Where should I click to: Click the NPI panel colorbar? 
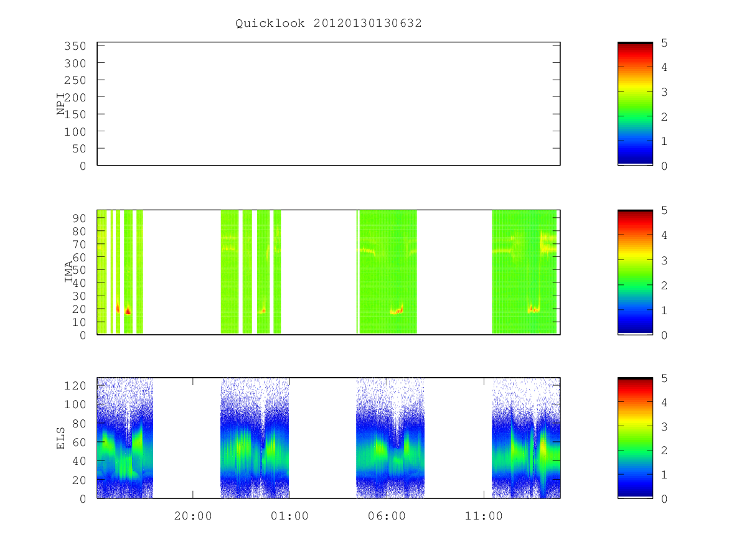coord(635,104)
